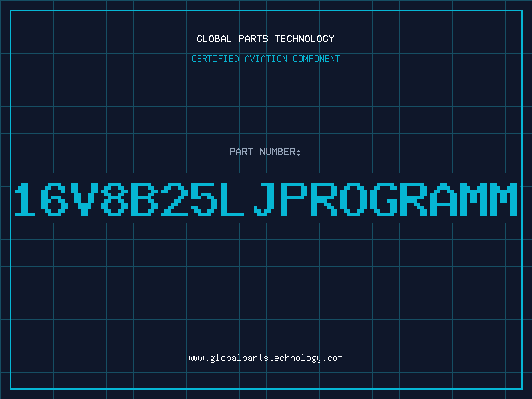Open the www.globalpartstechnology.com link
The height and width of the screenshot is (399, 532).
pos(265,358)
